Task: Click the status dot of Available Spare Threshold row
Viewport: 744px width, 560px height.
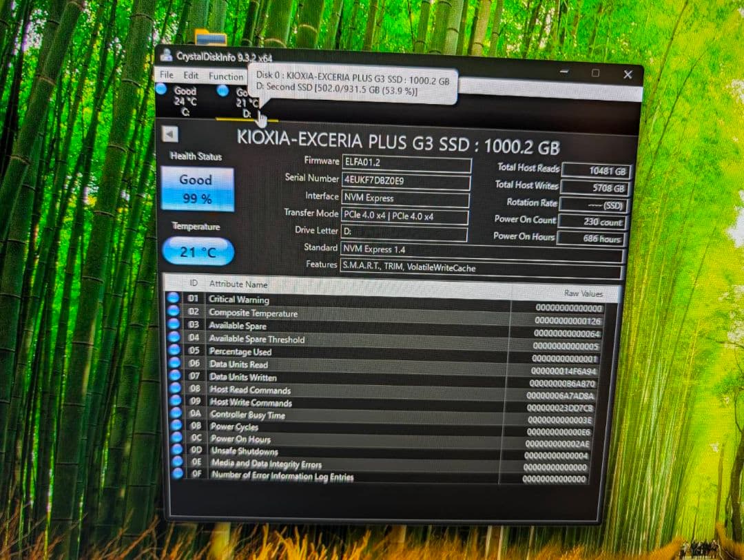Action: coord(174,336)
